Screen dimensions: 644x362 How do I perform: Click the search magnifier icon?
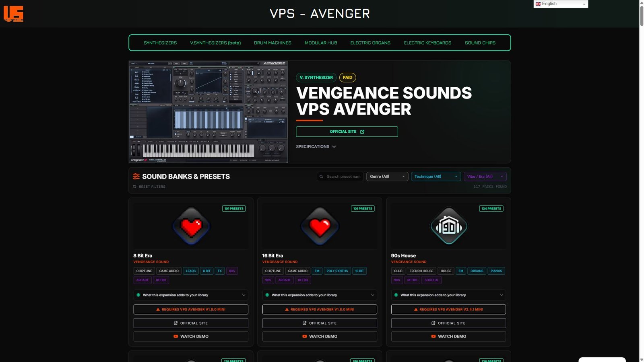tap(321, 177)
